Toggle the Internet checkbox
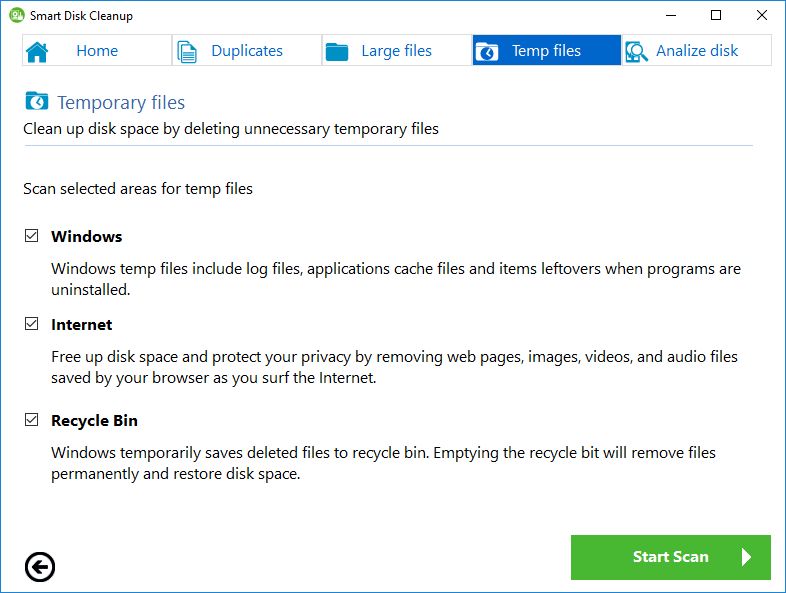The height and width of the screenshot is (593, 786). click(x=31, y=325)
